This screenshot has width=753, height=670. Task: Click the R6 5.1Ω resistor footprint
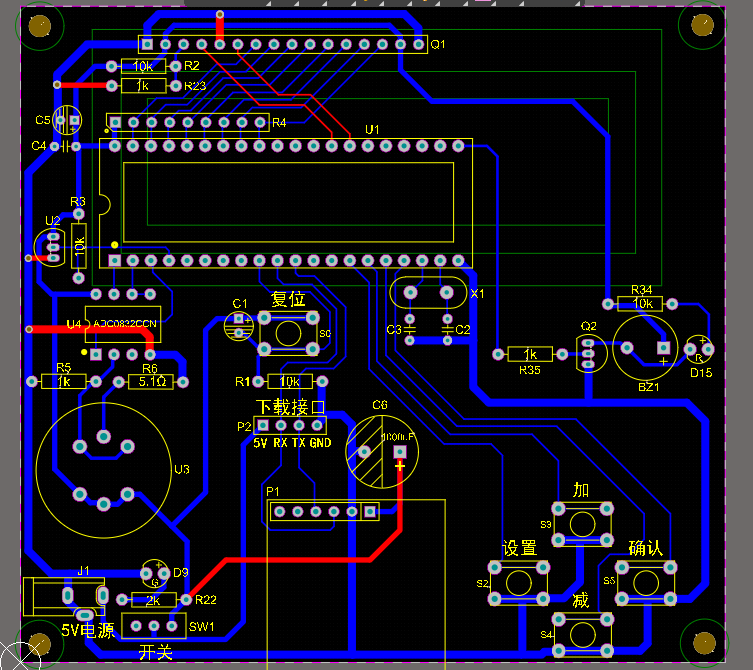point(151,382)
